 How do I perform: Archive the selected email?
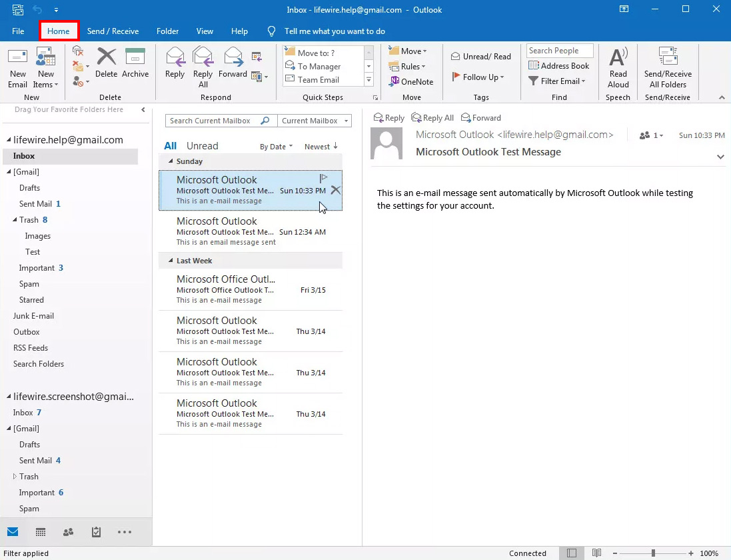(x=135, y=63)
